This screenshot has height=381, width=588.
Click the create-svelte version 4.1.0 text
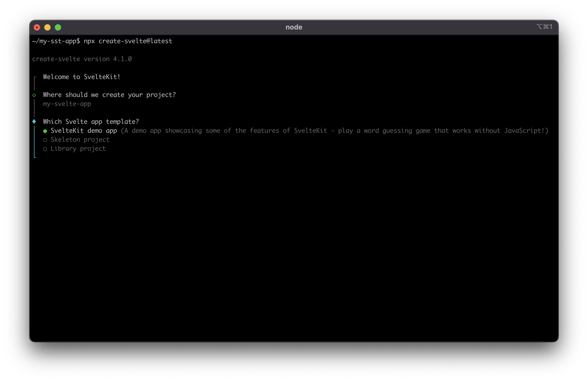[82, 58]
